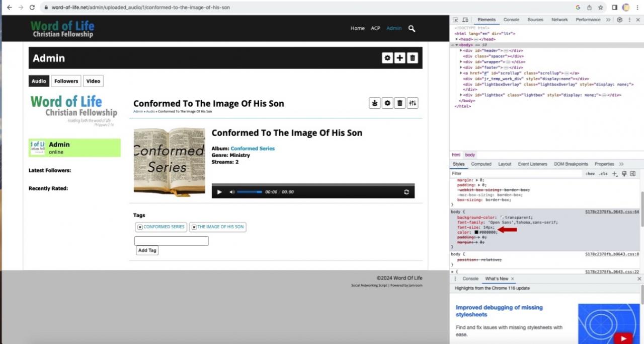The height and width of the screenshot is (344, 644).
Task: Click the plus icon in Admin bar
Action: (x=399, y=58)
